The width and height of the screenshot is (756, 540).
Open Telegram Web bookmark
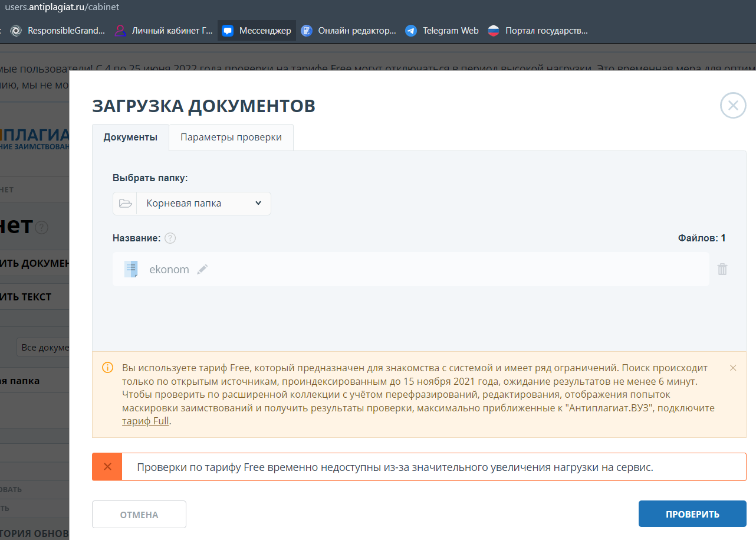(442, 31)
